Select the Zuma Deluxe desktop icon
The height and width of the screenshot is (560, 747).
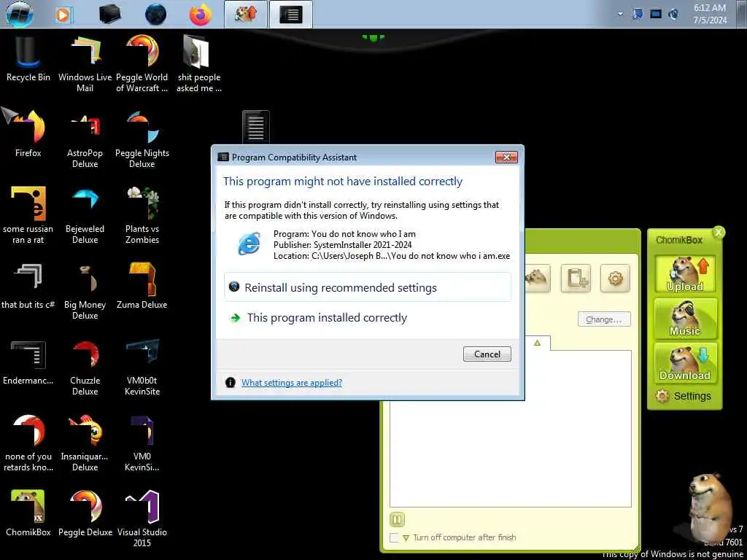click(x=142, y=286)
